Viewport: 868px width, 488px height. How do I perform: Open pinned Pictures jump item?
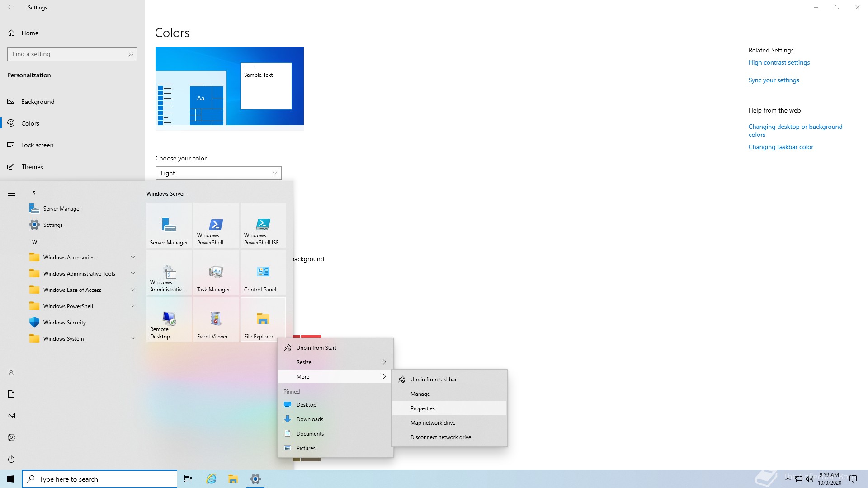click(x=335, y=448)
